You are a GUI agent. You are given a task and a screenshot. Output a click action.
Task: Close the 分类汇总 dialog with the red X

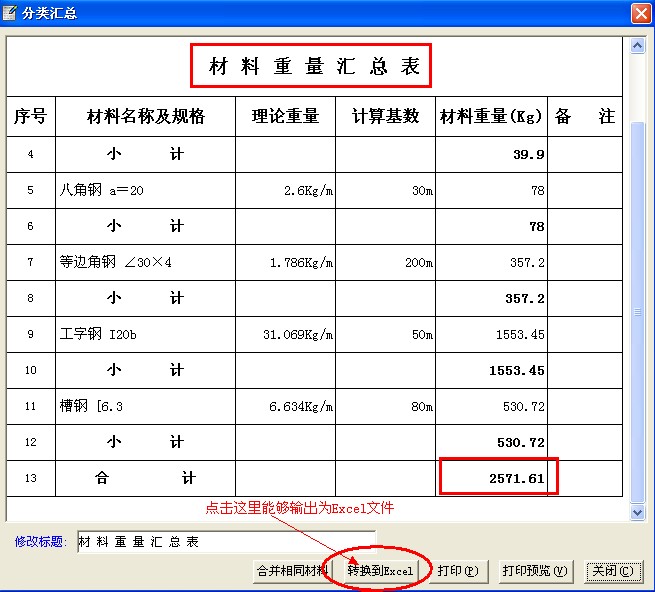640,12
